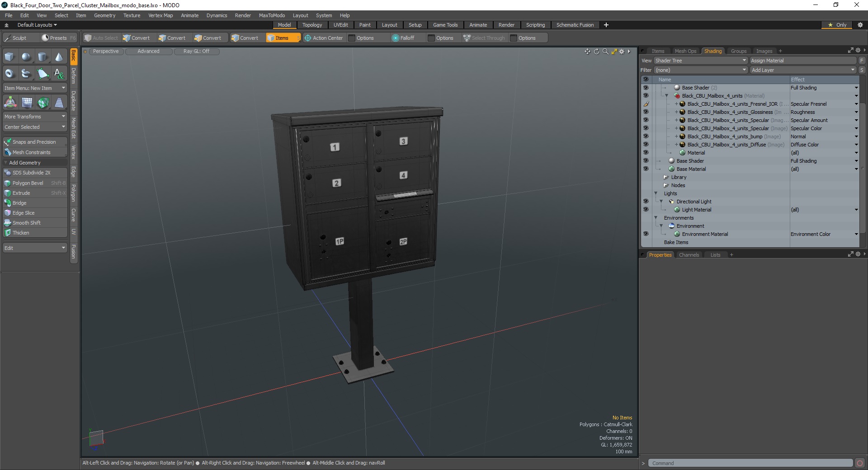Activate the Transform gizmo tool
Screen dimensions: 868x470
(x=10, y=103)
